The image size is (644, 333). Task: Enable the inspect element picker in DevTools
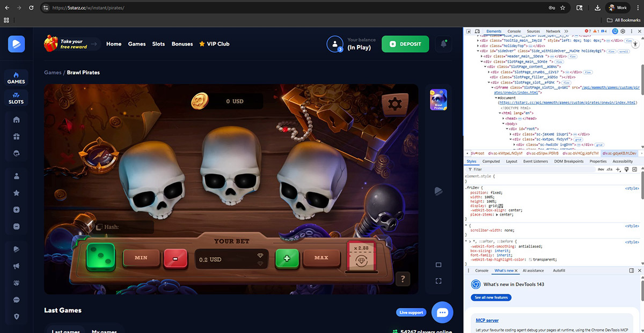(x=469, y=31)
